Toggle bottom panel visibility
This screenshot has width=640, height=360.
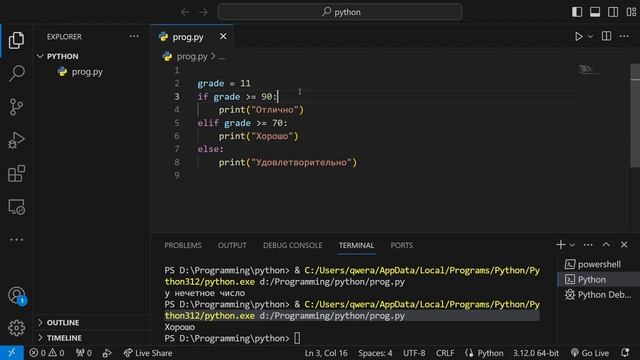pos(595,12)
